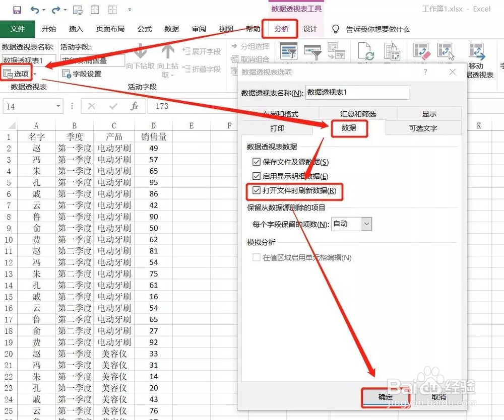Switch to the 插入 ribbon tab
This screenshot has height=420, width=504.
(x=76, y=29)
